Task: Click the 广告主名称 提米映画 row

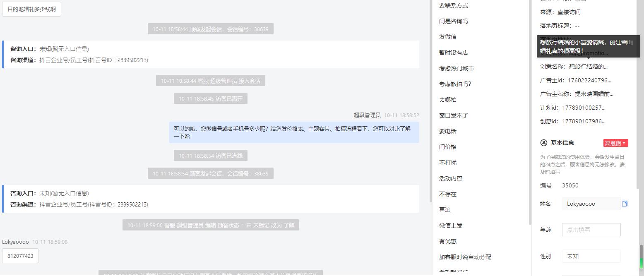Action: [577, 94]
